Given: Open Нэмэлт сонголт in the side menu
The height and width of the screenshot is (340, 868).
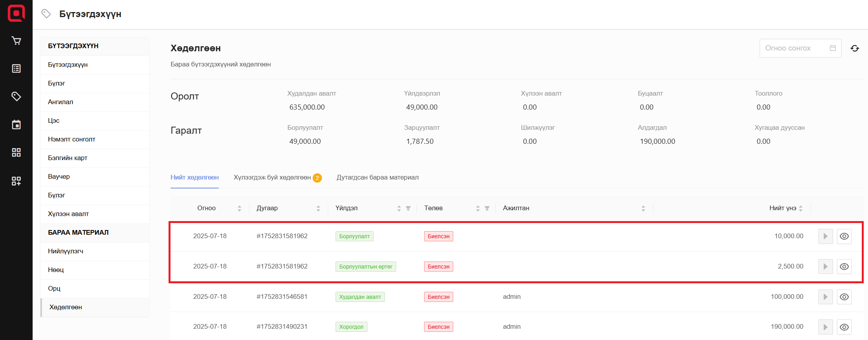Looking at the screenshot, I should pyautogui.click(x=71, y=139).
